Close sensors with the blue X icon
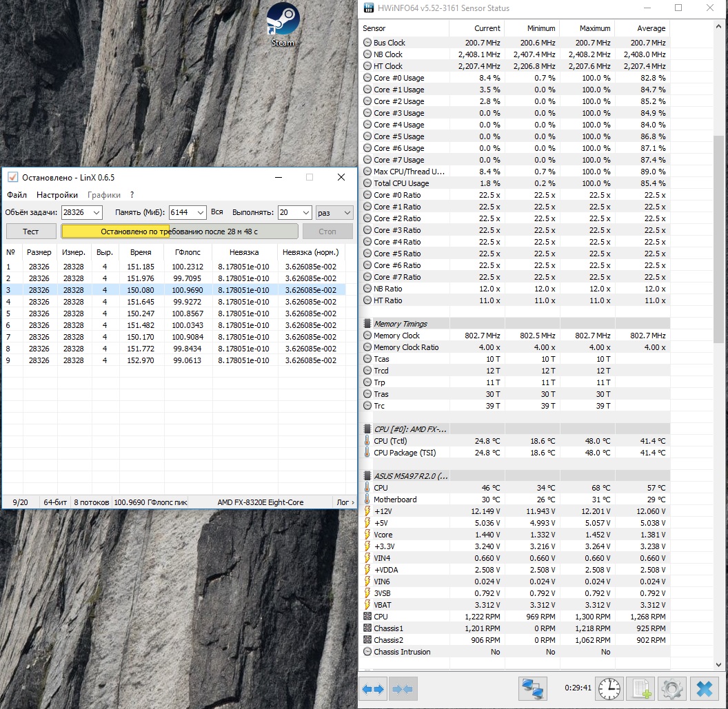Screen dimensions: 728x709 pyautogui.click(x=704, y=688)
